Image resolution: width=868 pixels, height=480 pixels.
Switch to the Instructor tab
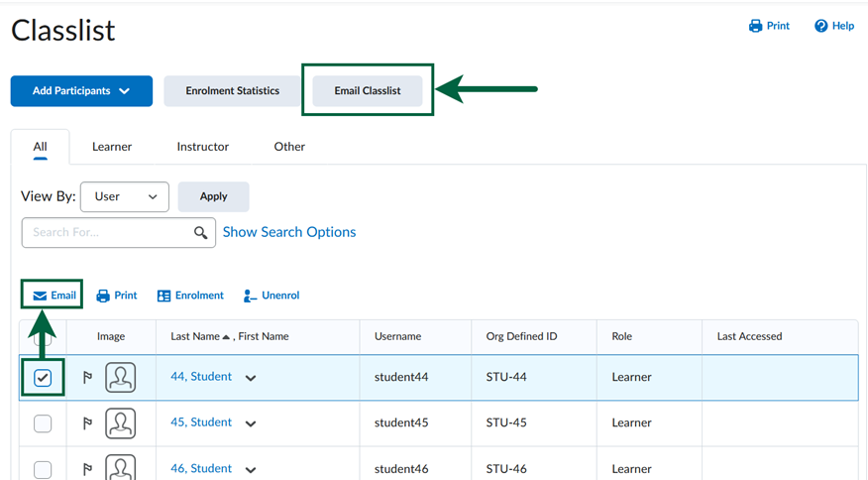pyautogui.click(x=202, y=147)
